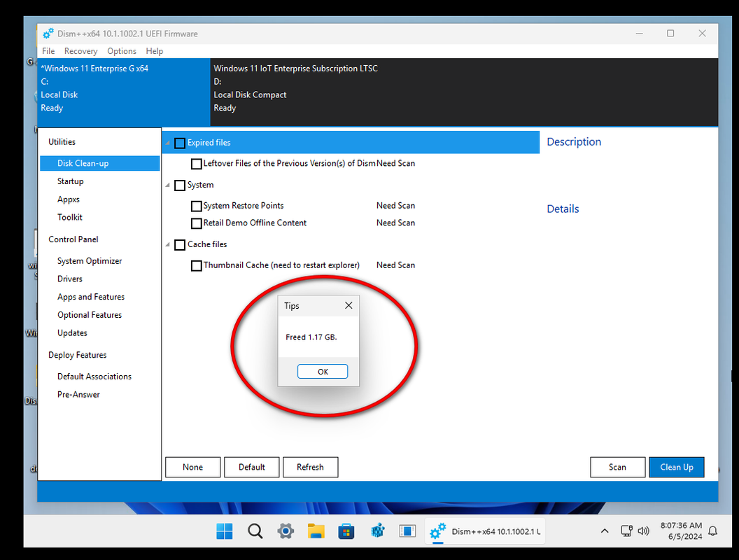Open Optional Features in the sidebar
The width and height of the screenshot is (739, 560).
pyautogui.click(x=90, y=314)
